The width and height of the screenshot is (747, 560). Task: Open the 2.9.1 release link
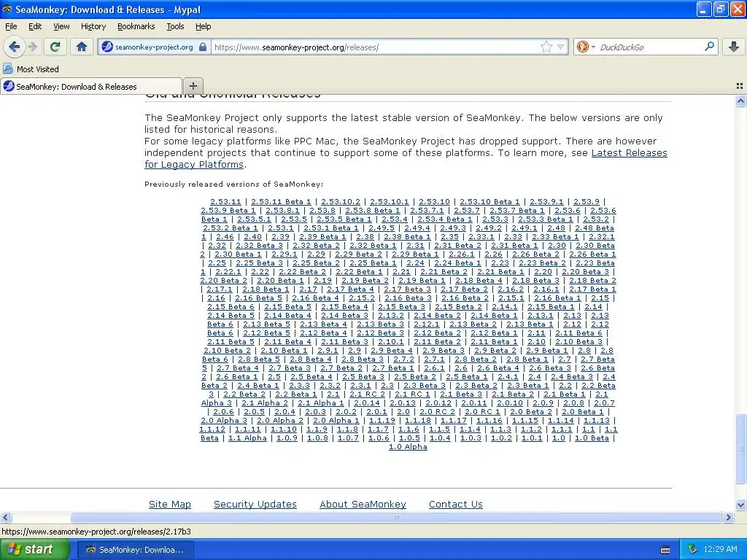click(x=328, y=350)
